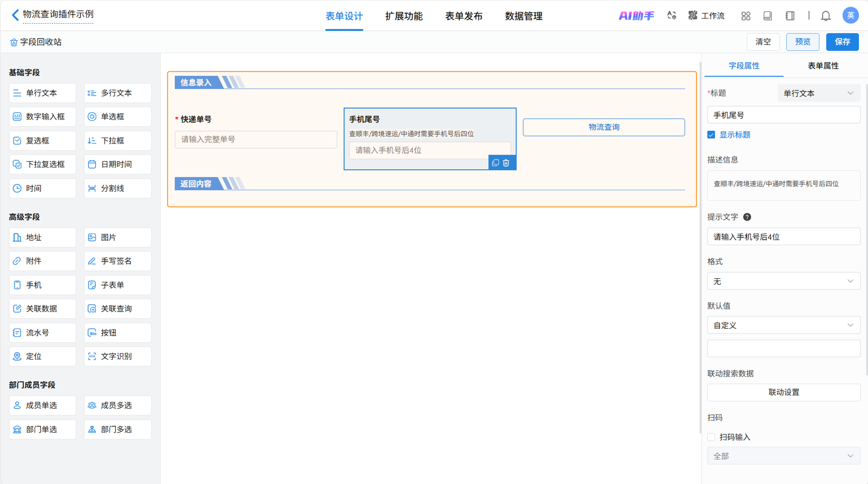Switch to the 表单属性 tab
The image size is (868, 484).
(823, 66)
